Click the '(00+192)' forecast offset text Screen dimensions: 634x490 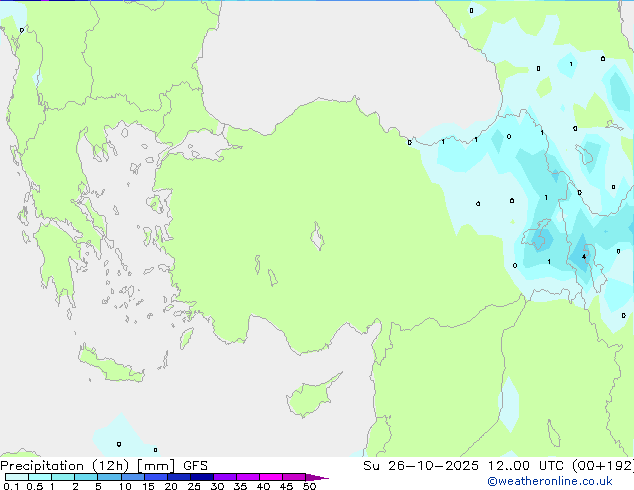pos(603,466)
